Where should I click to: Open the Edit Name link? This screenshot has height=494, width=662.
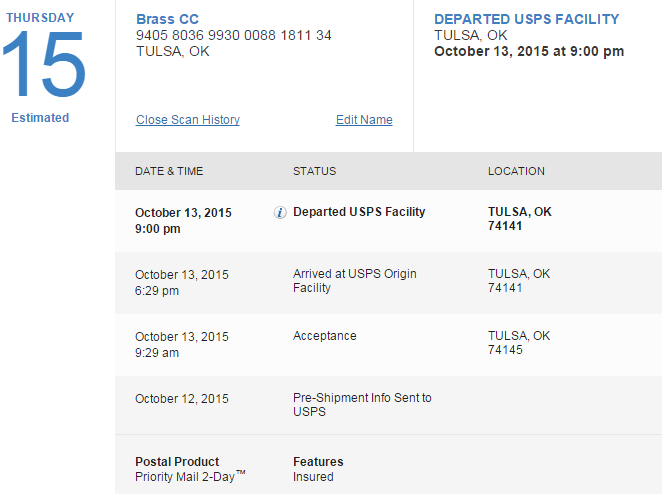(x=364, y=120)
